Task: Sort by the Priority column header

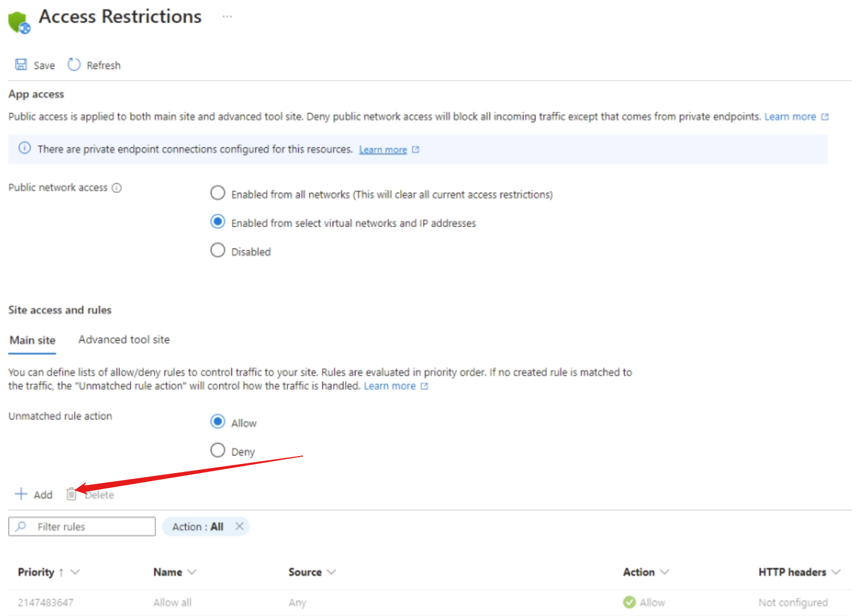Action: tap(36, 572)
